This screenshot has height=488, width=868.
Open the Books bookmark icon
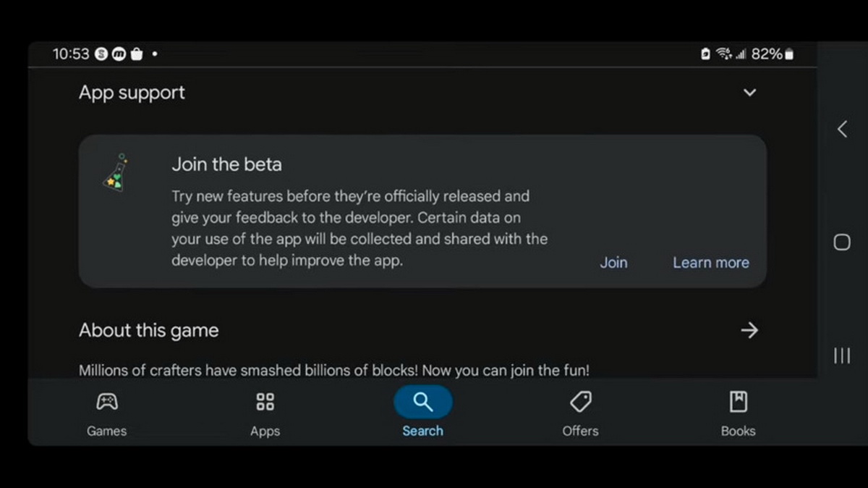pyautogui.click(x=738, y=402)
